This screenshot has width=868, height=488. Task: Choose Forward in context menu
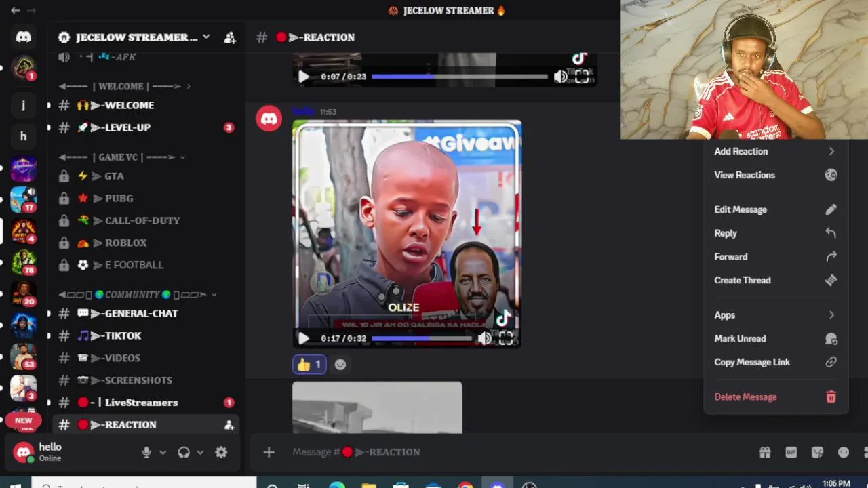(776, 257)
